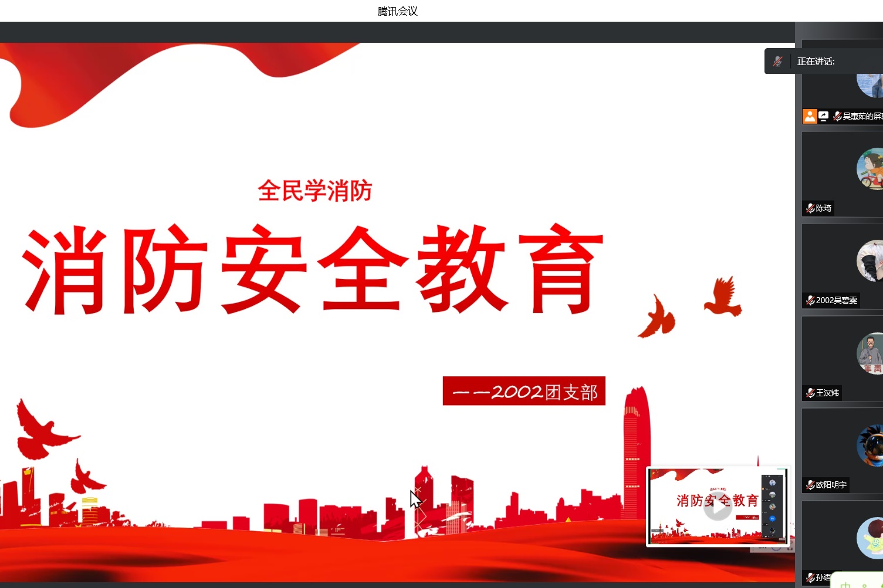Click the 正在讲话 speaking indicator label
This screenshot has height=588, width=883.
pyautogui.click(x=816, y=62)
